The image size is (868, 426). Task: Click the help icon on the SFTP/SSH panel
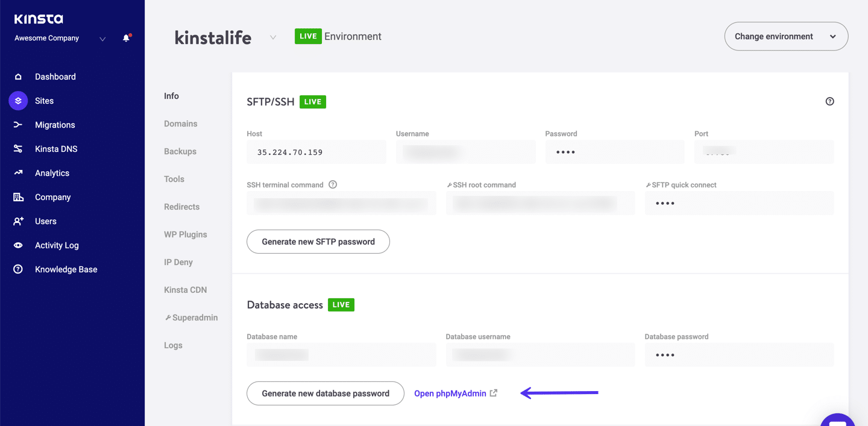830,101
